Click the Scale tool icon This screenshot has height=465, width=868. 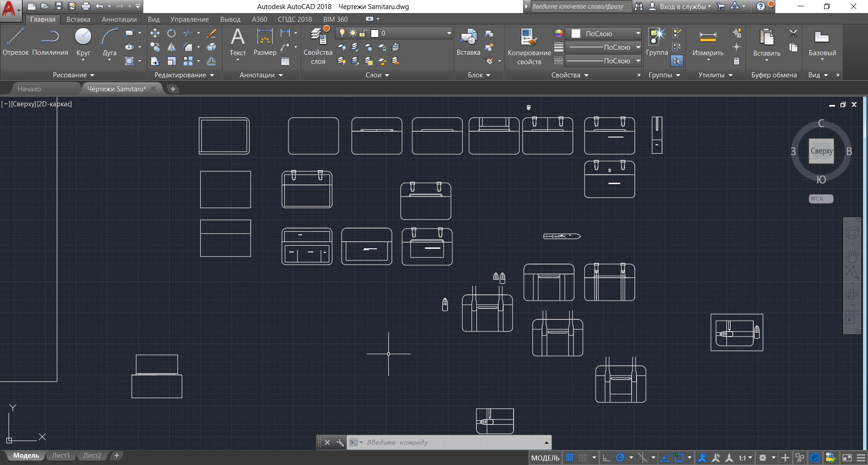[x=171, y=61]
